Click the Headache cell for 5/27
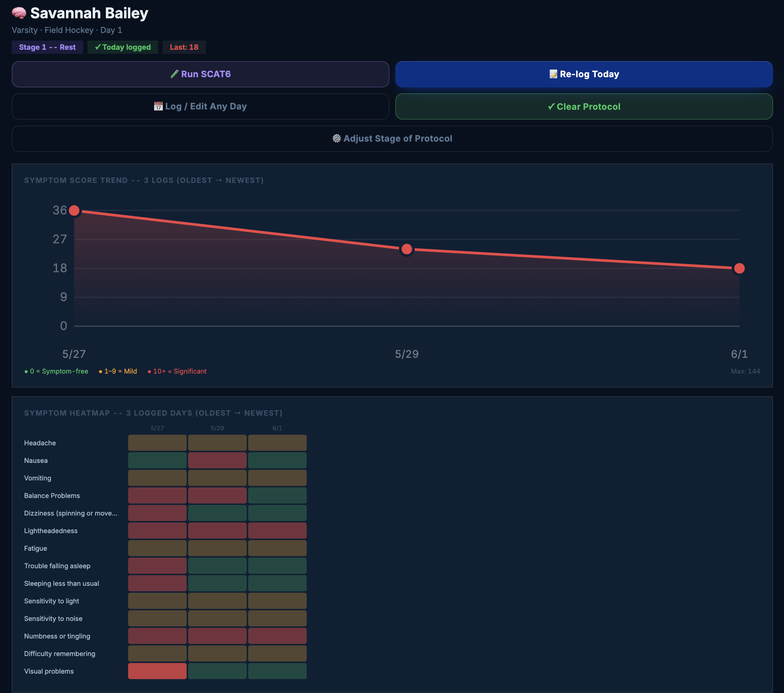Screen dimensions: 784x693 coord(157,443)
